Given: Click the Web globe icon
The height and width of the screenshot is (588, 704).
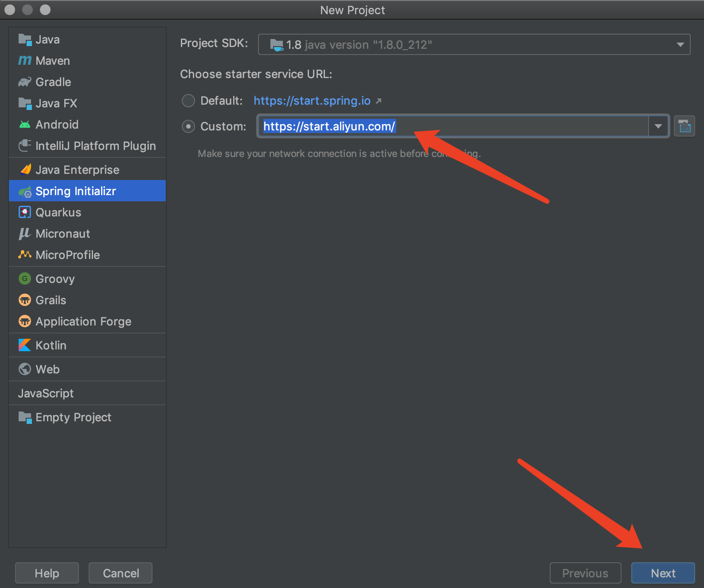Looking at the screenshot, I should pos(25,369).
